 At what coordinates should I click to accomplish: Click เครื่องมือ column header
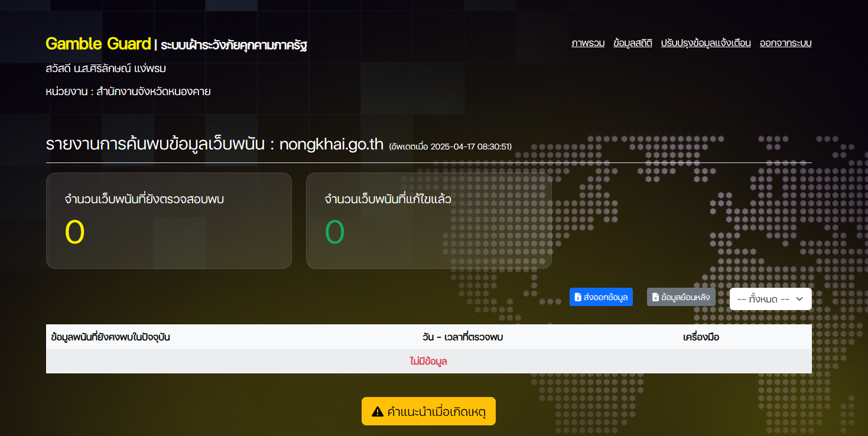(701, 337)
